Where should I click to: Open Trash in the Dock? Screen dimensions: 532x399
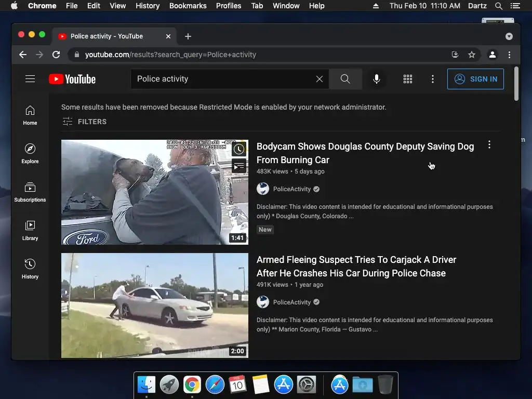click(x=385, y=385)
